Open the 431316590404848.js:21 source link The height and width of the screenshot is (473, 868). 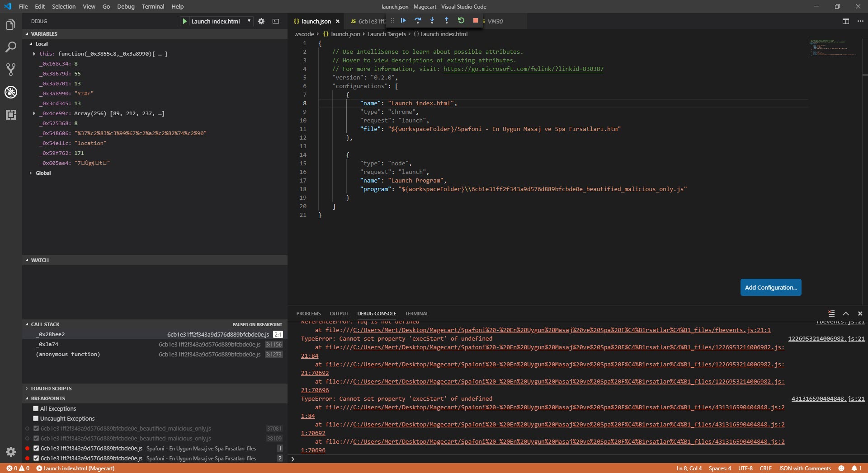coord(828,399)
